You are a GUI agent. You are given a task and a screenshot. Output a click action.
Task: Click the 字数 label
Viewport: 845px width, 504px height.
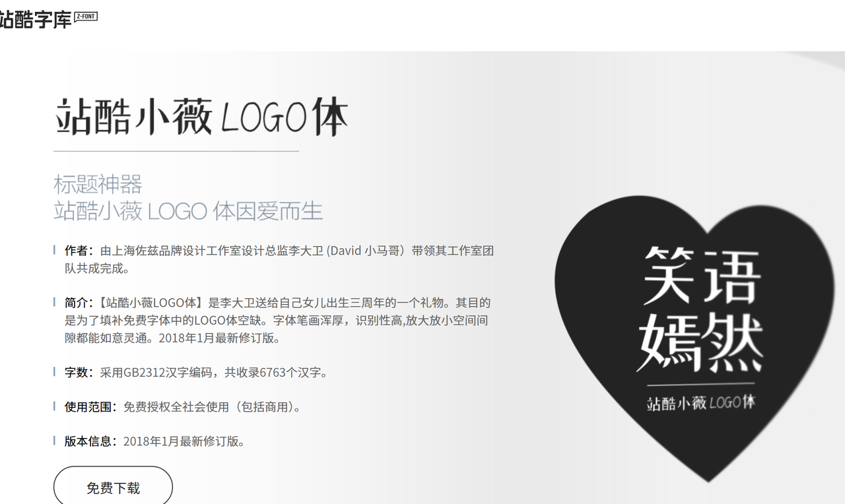point(76,372)
